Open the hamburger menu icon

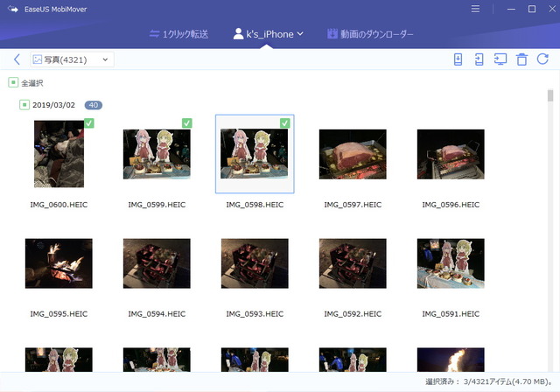click(475, 9)
